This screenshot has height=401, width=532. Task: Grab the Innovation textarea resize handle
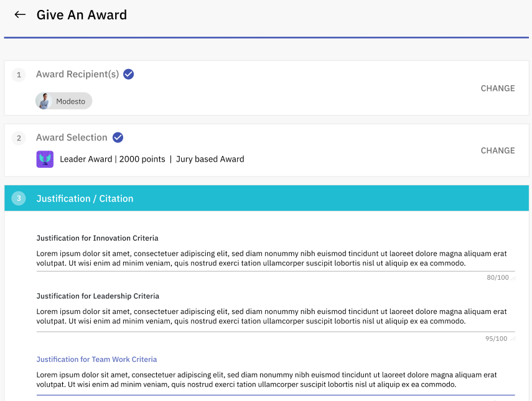[x=513, y=279]
